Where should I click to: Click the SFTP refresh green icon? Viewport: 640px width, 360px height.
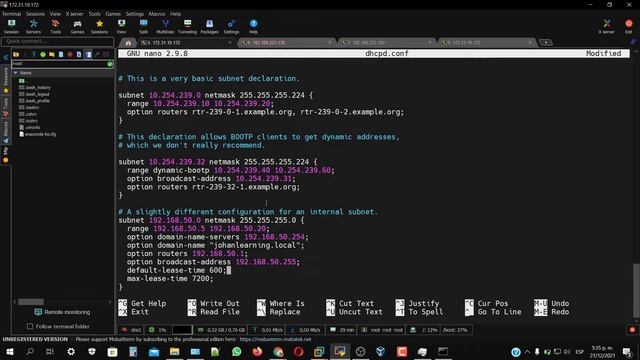pos(43,54)
